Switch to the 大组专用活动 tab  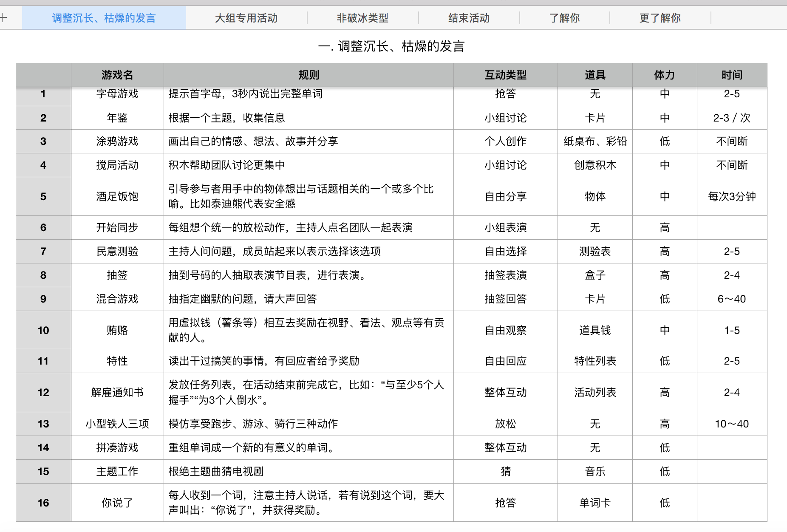246,18
